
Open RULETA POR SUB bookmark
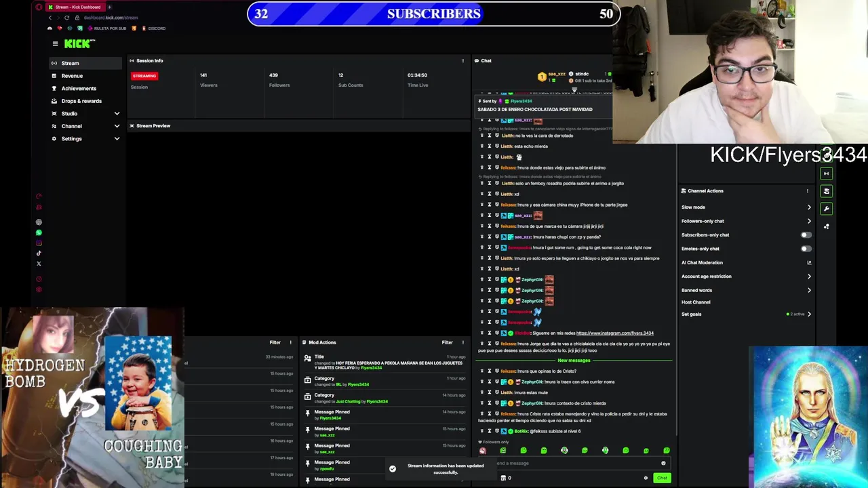tap(107, 28)
